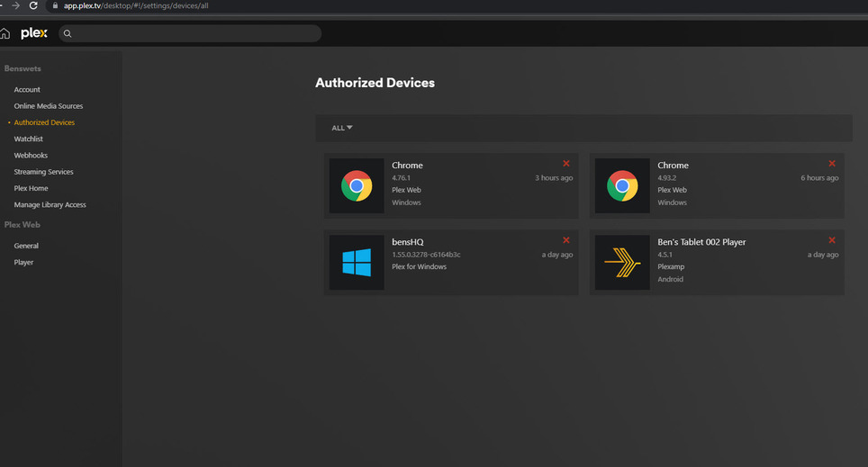The image size is (868, 467).
Task: Focus the Plex search field
Action: click(190, 34)
